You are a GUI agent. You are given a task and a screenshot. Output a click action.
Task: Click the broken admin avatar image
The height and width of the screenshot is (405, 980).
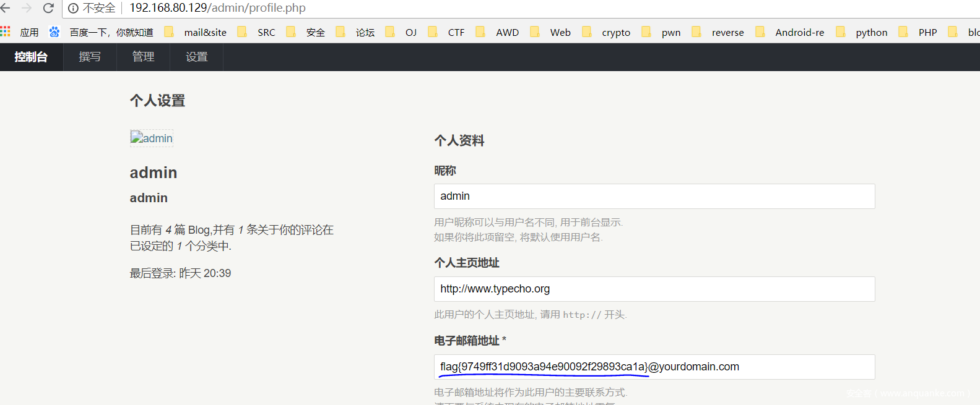pyautogui.click(x=152, y=138)
